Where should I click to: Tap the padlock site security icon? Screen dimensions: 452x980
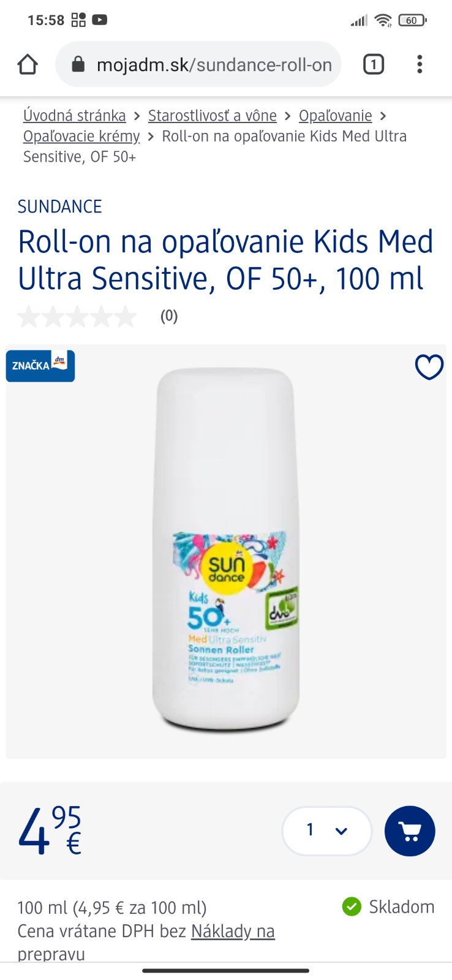(x=78, y=64)
